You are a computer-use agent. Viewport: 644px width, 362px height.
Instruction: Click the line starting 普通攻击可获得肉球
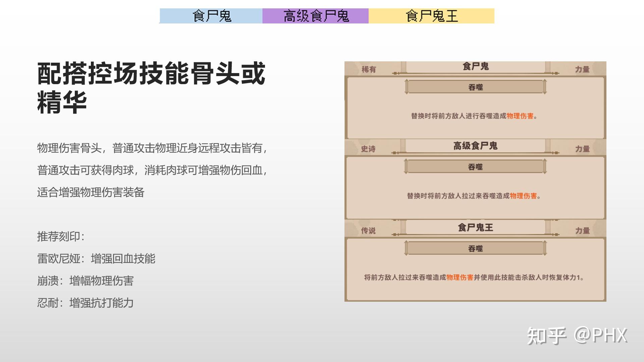click(x=153, y=170)
